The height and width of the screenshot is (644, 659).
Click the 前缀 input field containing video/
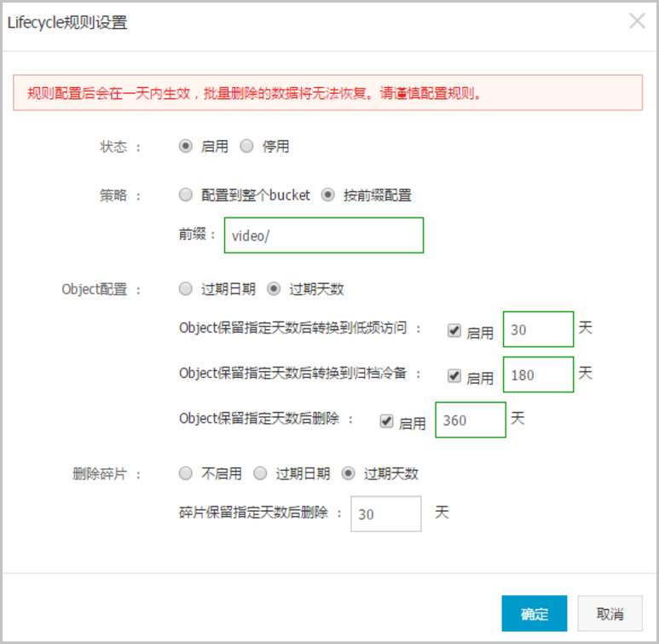tap(324, 235)
